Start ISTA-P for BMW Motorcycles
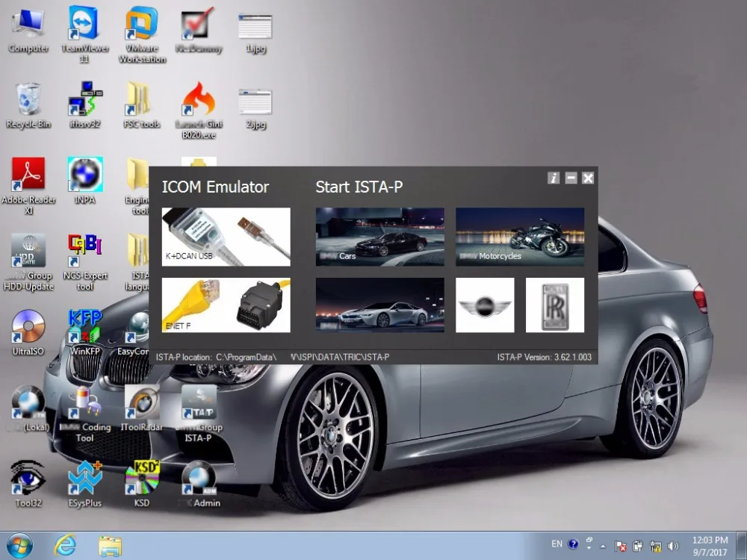Viewport: 747px width, 560px height. pos(520,237)
